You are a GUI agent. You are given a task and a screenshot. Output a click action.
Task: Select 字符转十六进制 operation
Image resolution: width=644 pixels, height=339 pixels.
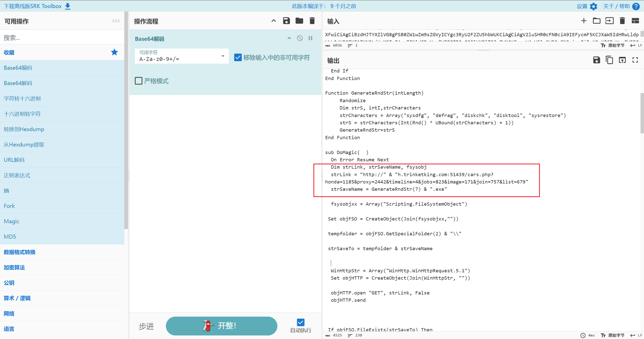62,99
